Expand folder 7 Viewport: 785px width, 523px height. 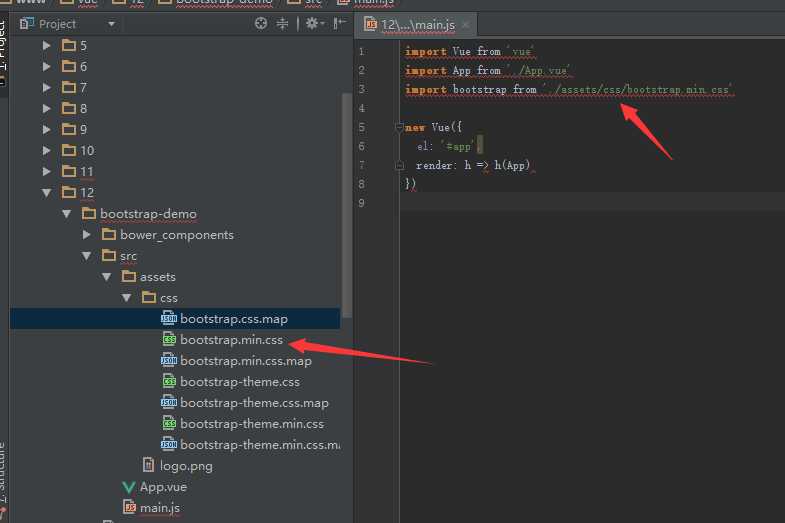(47, 88)
